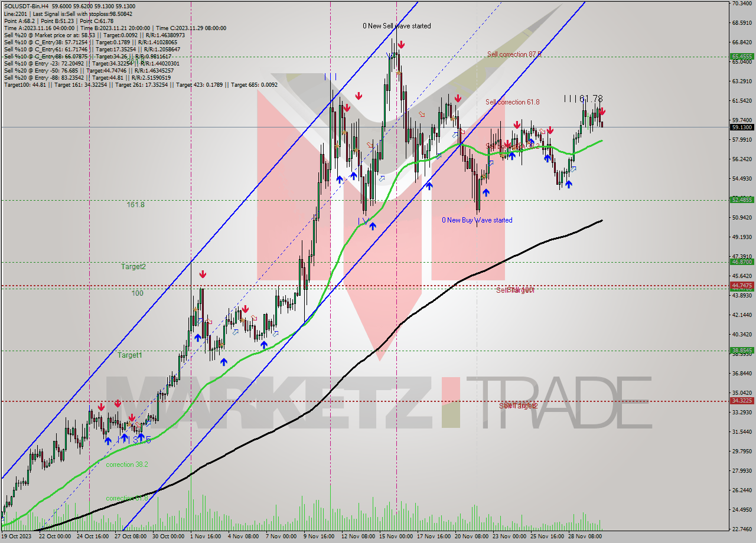Screen dimensions: 756x543
Task: Click the SOLUSDT-Bin,H4 chart title
Action: [x=70, y=6]
